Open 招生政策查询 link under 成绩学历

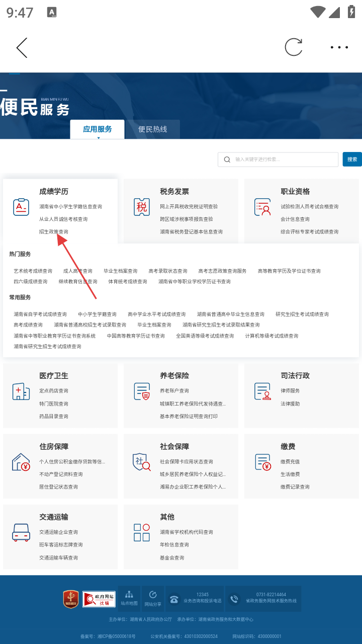click(x=54, y=232)
